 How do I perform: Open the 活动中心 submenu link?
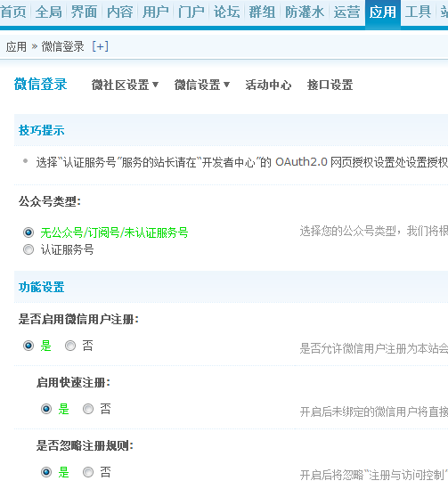(268, 85)
